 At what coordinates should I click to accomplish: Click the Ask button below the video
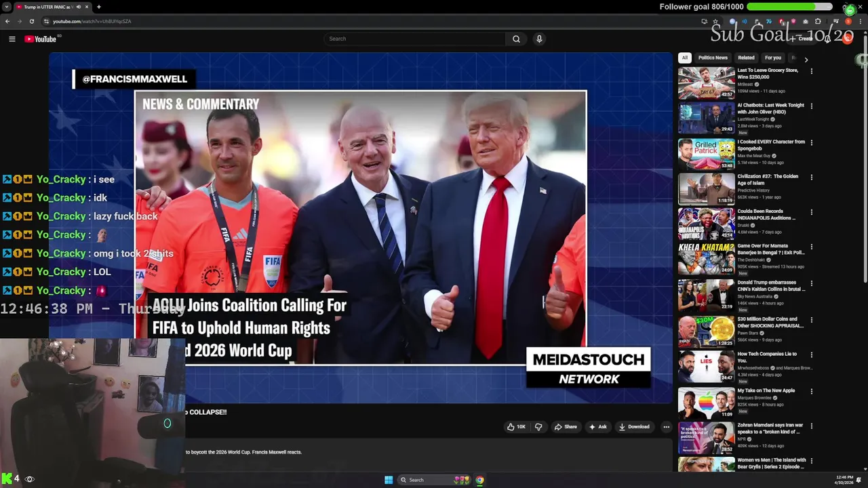(x=597, y=427)
